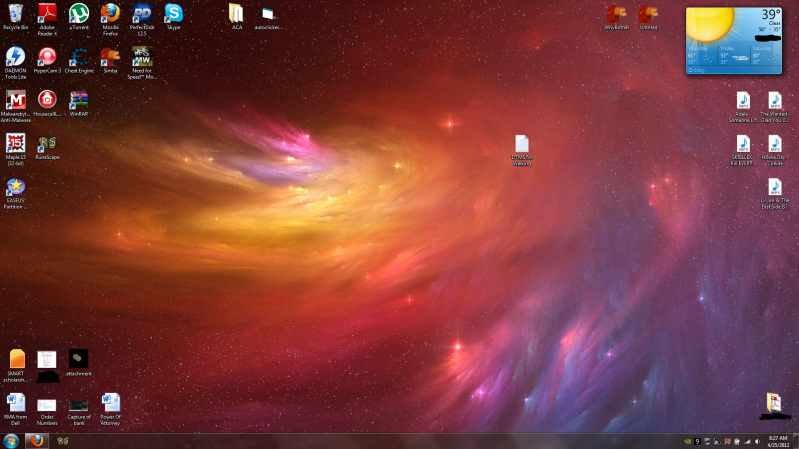Click the taskbar clock showing 6:27 AM
799x449 pixels.
point(777,440)
